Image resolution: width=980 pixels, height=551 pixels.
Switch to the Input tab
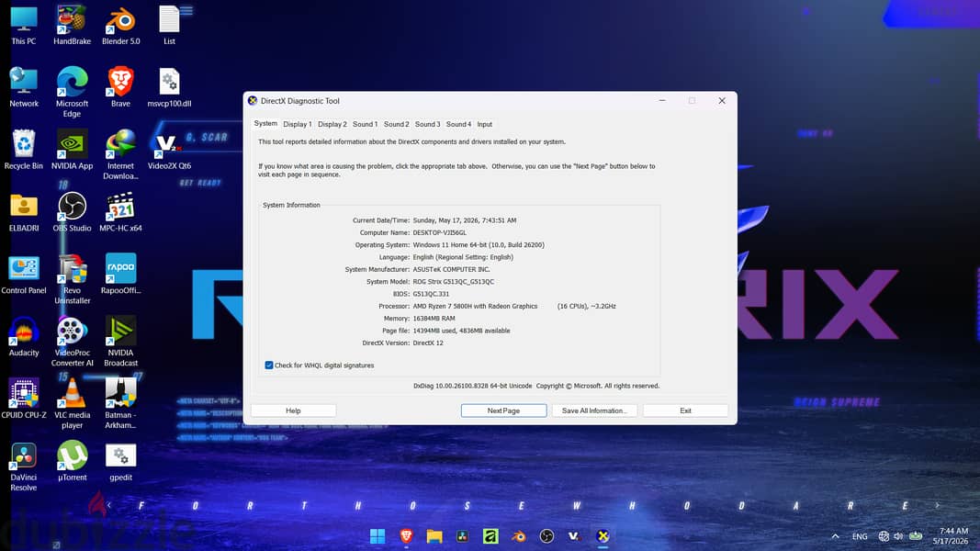point(484,124)
